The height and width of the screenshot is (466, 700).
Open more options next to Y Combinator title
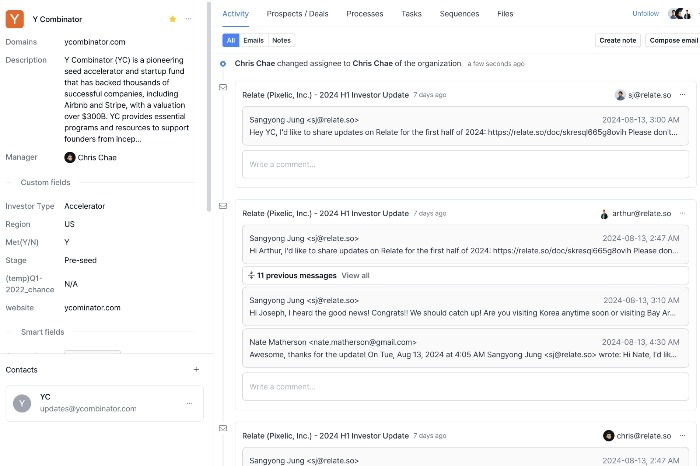(189, 19)
